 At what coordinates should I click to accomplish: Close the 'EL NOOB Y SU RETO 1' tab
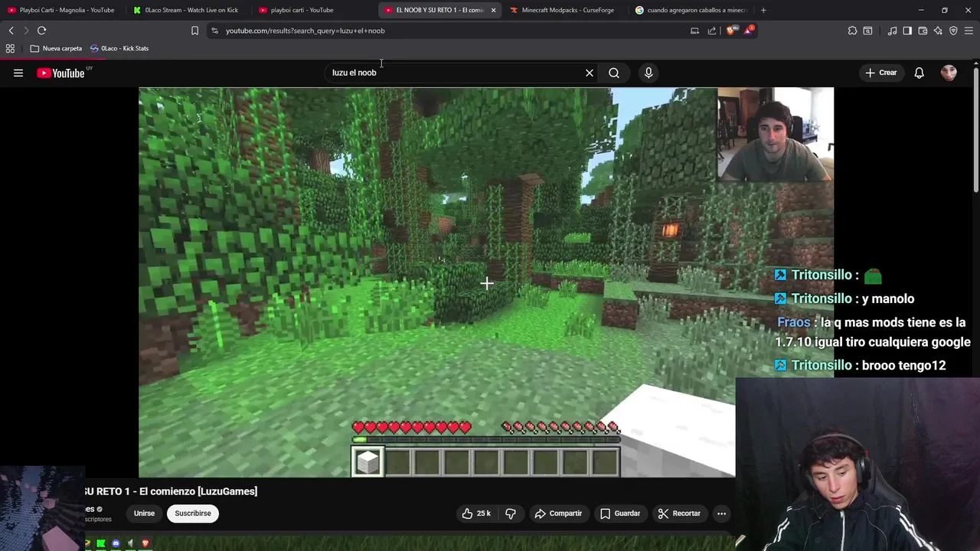493,10
